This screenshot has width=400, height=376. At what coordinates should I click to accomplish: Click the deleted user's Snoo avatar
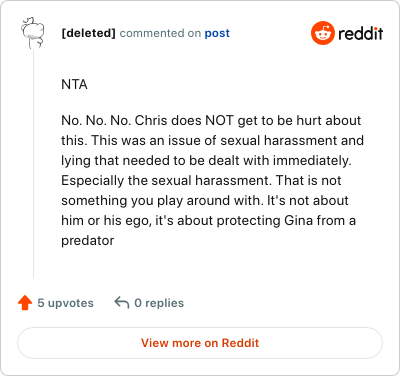click(33, 33)
